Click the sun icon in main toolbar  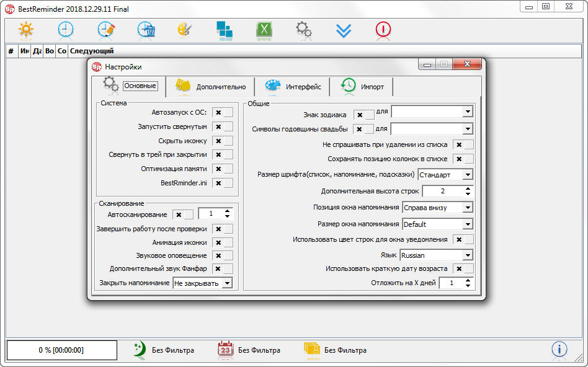[26, 29]
